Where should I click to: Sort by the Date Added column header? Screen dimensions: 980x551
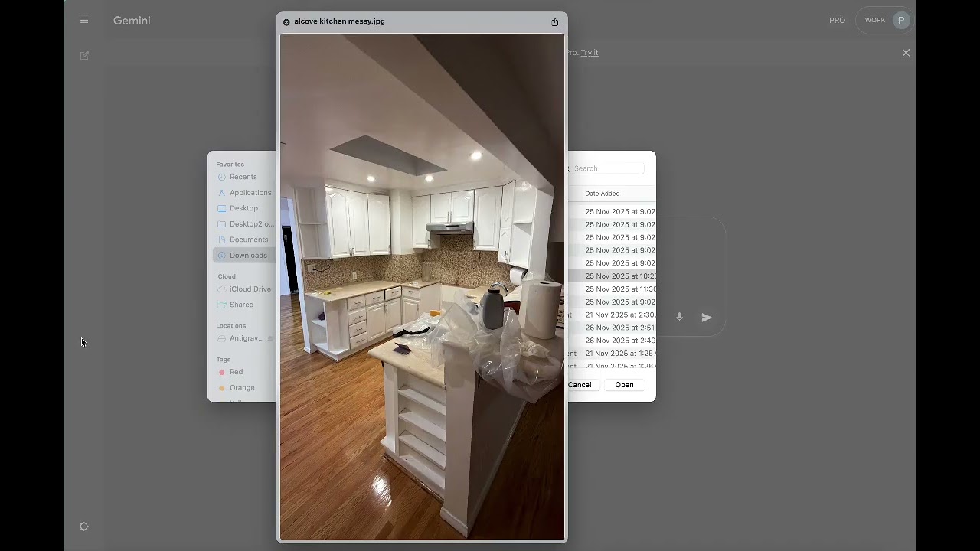603,194
